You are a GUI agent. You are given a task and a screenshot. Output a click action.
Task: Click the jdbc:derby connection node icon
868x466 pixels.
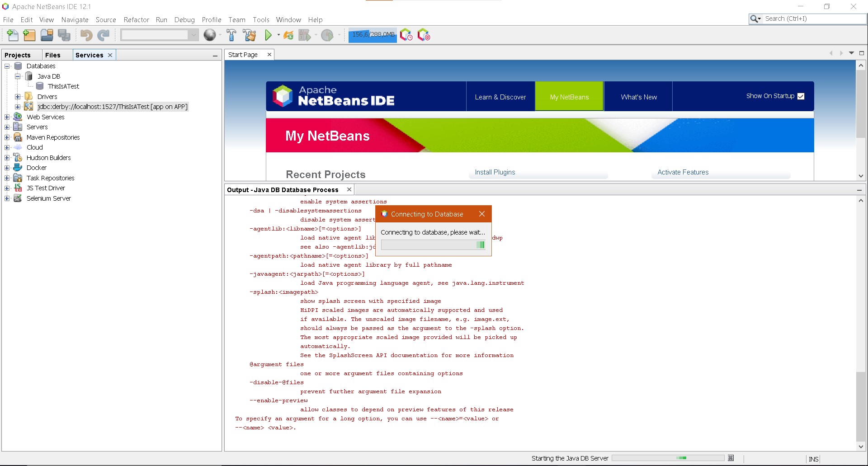pyautogui.click(x=29, y=107)
